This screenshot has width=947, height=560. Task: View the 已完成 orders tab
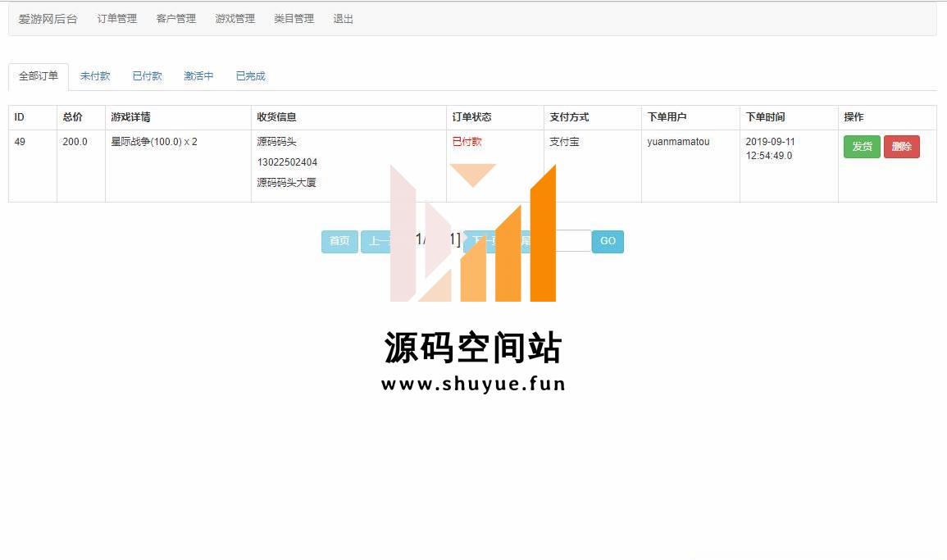[x=251, y=76]
